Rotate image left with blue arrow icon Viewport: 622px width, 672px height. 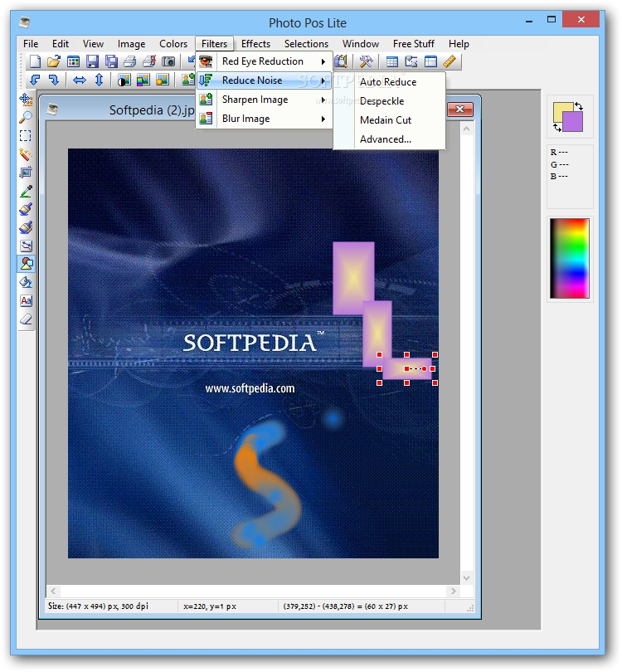click(35, 80)
